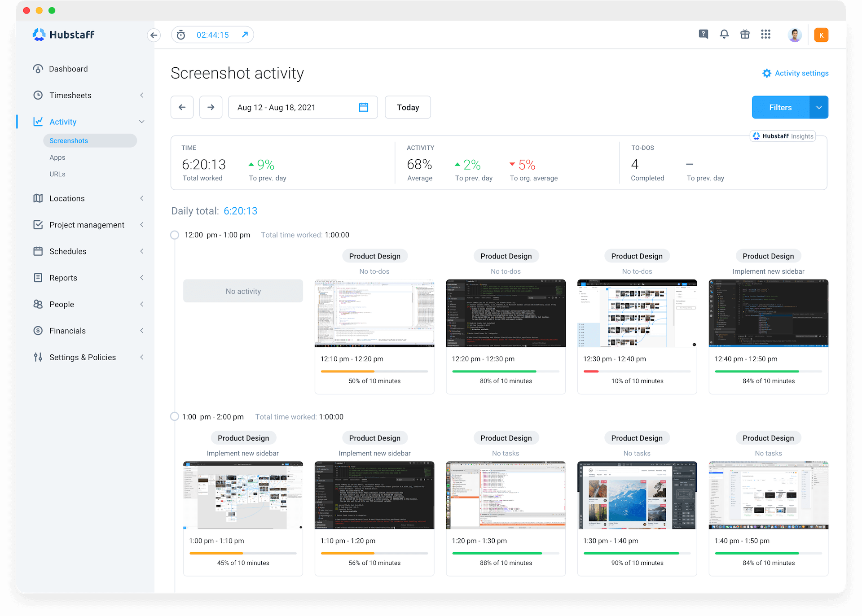
Task: Click the Hubstaff logo
Action: (x=63, y=35)
